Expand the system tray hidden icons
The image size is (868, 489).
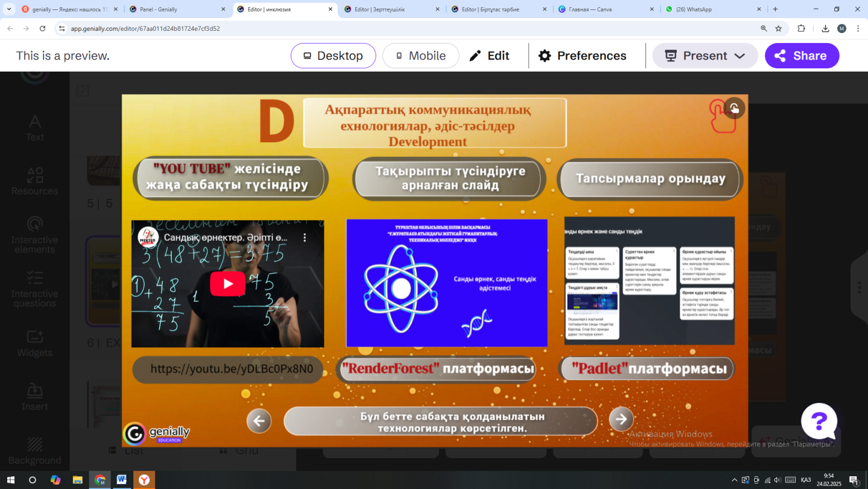point(734,480)
